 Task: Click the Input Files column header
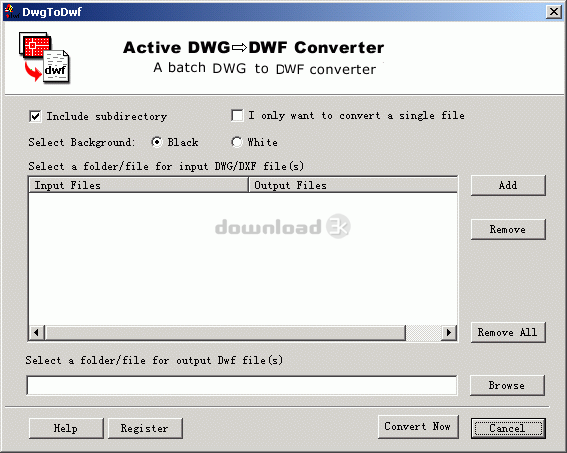[x=138, y=185]
